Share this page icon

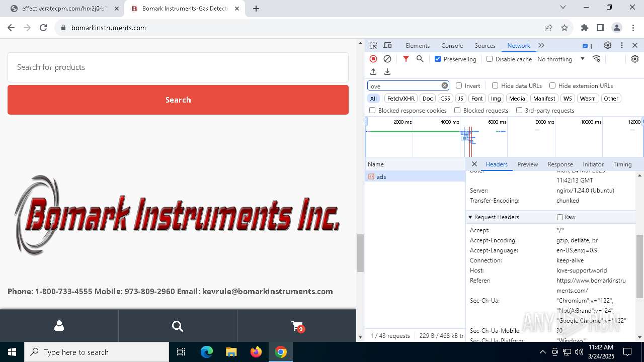pos(548,28)
